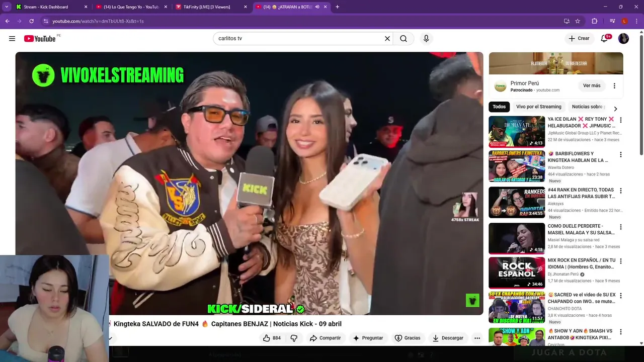
Task: Click the carlitos tv search field
Action: pos(299,39)
